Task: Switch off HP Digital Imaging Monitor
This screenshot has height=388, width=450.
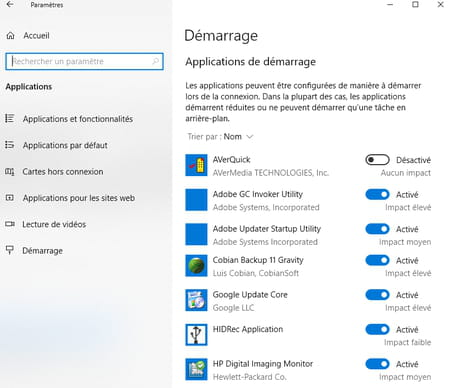Action: [x=377, y=364]
